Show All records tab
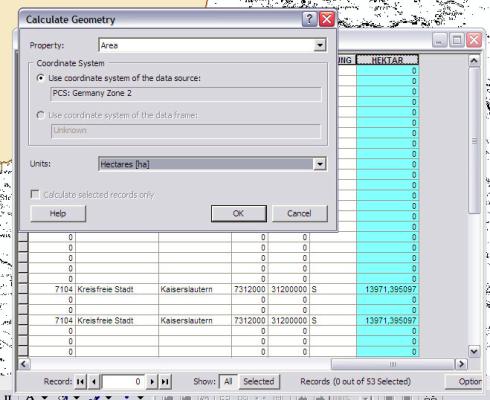 tap(228, 381)
